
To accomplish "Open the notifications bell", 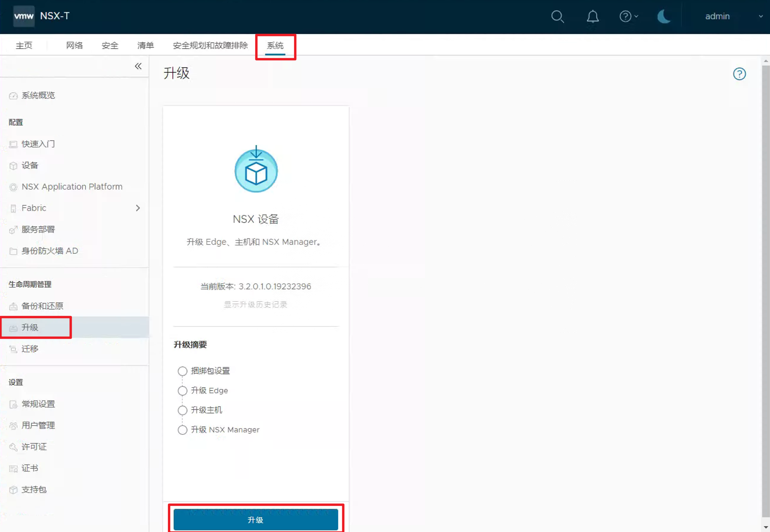I will coord(593,16).
